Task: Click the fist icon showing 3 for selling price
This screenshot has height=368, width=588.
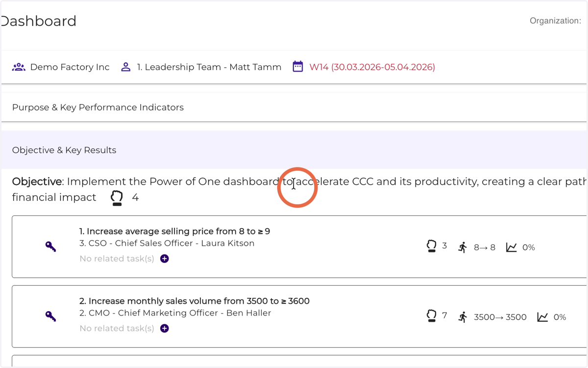Action: pos(431,246)
